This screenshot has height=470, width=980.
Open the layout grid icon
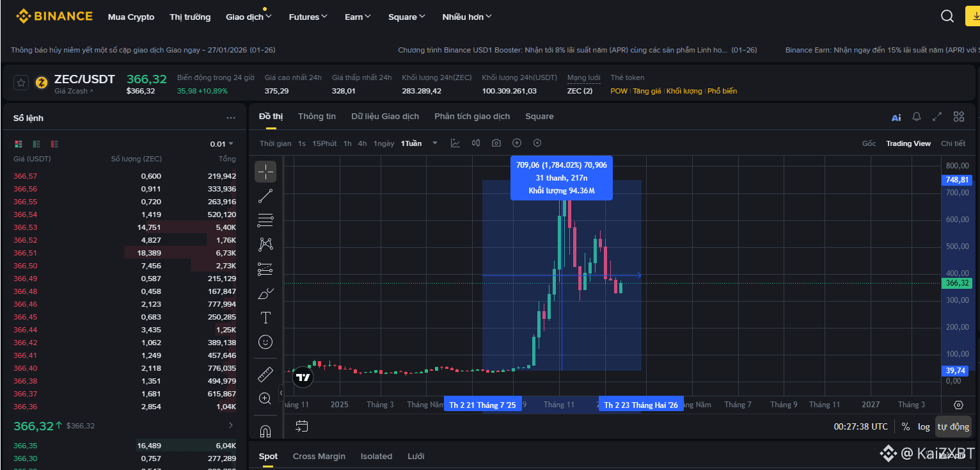coord(958,117)
